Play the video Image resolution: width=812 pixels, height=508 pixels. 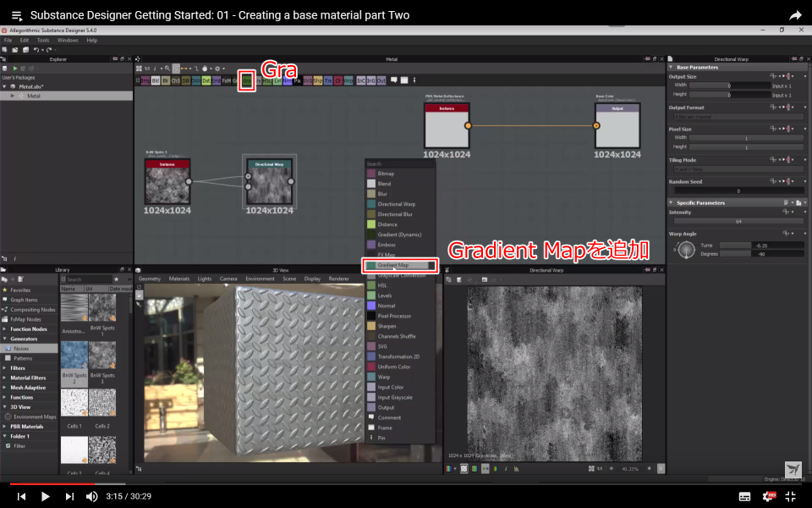click(x=45, y=497)
